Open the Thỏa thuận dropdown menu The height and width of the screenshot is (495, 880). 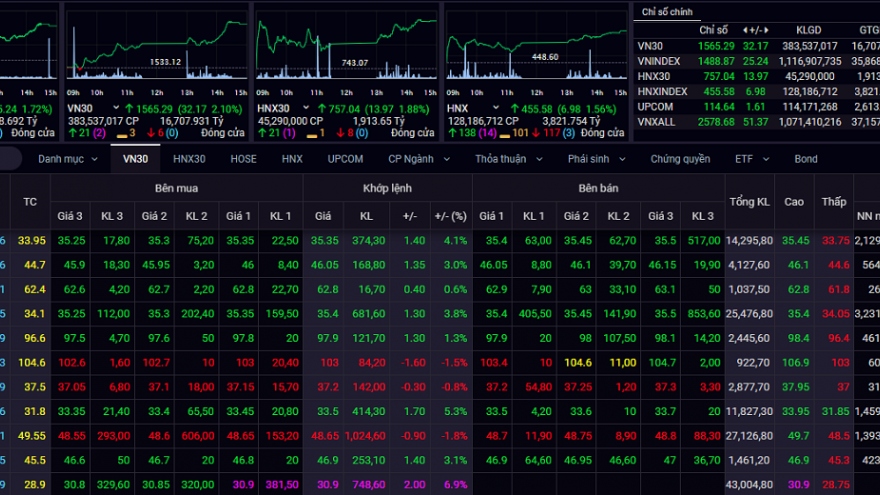[507, 159]
